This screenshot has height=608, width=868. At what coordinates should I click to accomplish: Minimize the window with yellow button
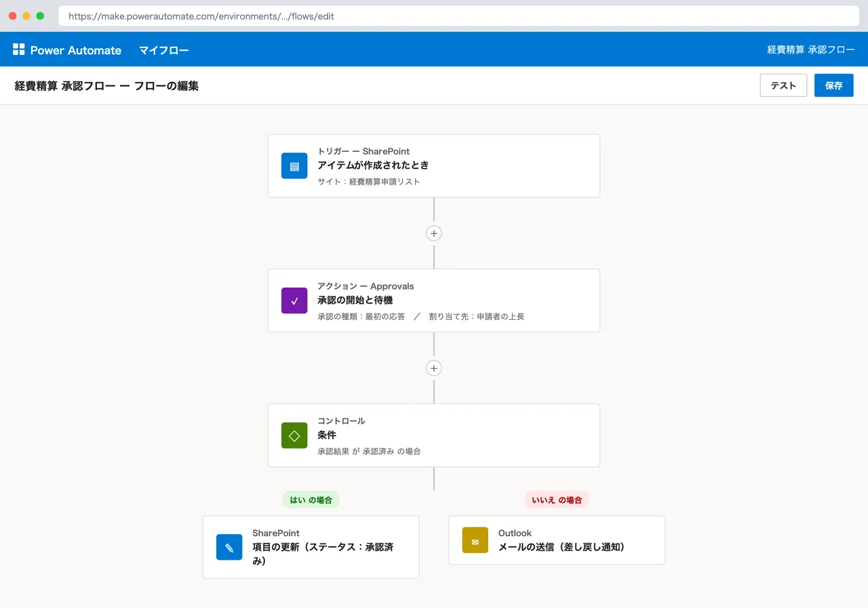click(x=26, y=16)
